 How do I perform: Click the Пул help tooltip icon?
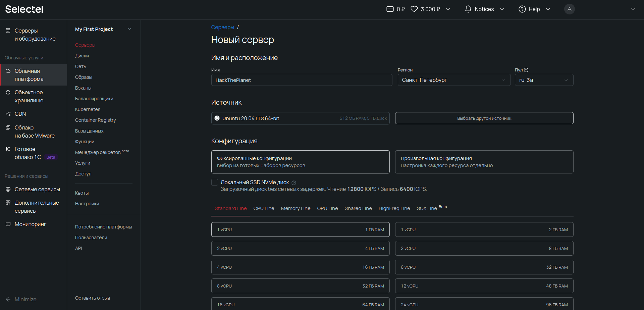point(526,70)
